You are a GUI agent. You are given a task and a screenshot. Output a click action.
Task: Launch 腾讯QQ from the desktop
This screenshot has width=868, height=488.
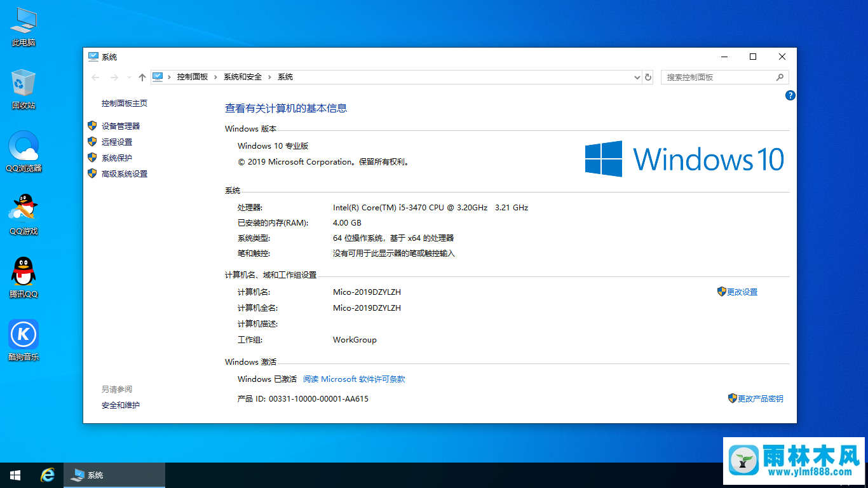(24, 278)
